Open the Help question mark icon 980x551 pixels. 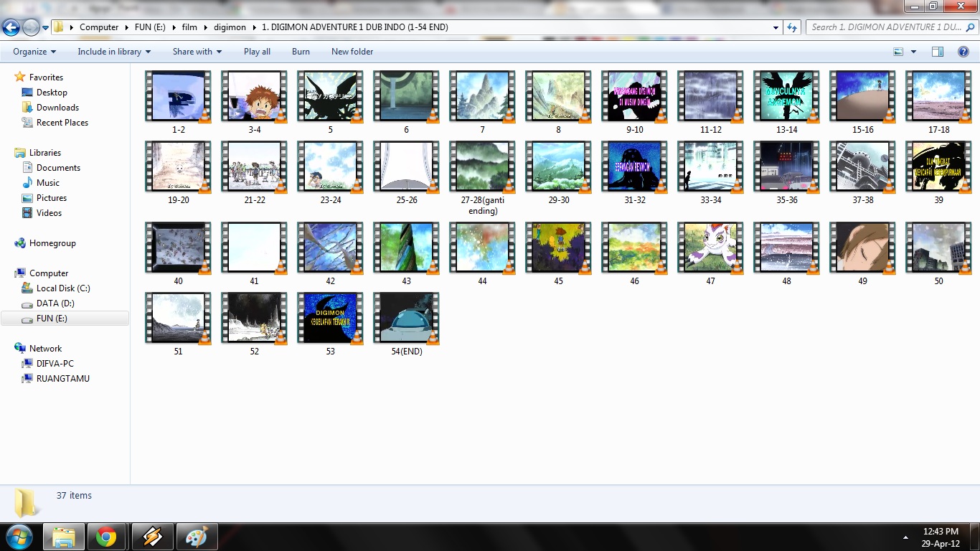963,52
